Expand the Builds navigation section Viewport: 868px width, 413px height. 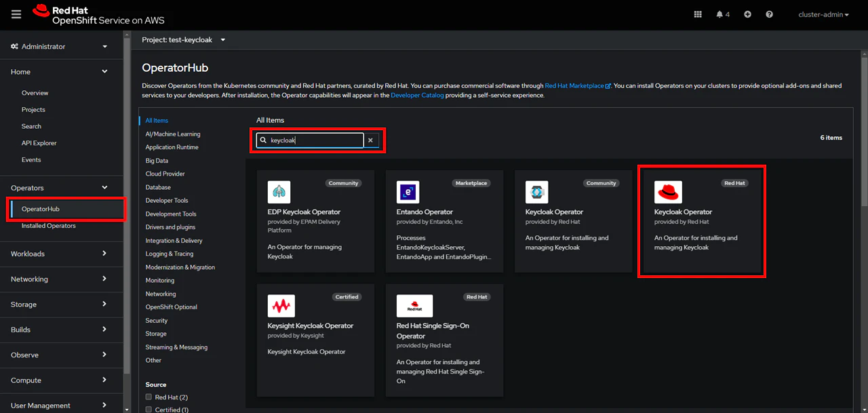click(x=61, y=330)
